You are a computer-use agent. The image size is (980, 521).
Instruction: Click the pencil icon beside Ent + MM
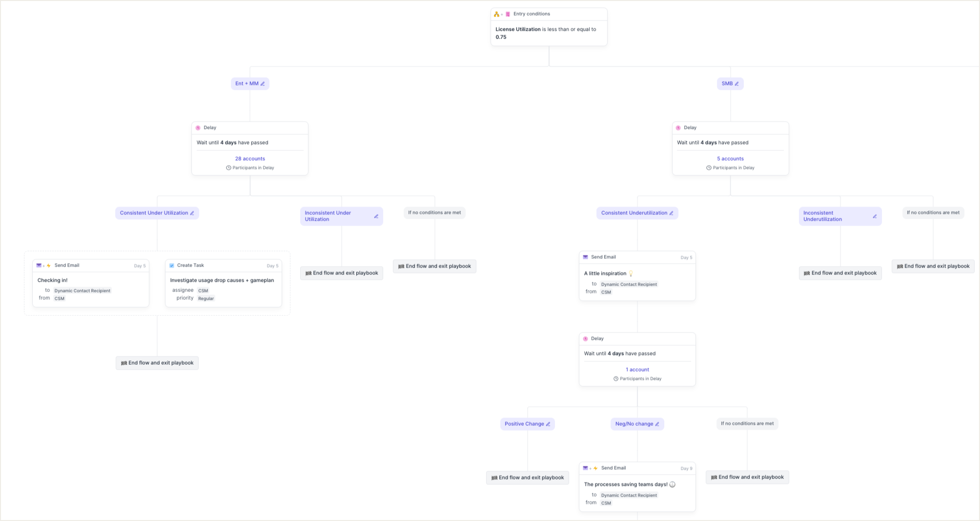(x=263, y=84)
